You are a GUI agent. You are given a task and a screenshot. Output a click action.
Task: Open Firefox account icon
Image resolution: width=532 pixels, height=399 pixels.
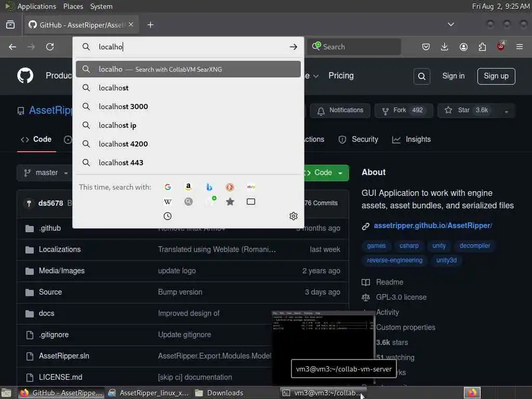pyautogui.click(x=463, y=47)
